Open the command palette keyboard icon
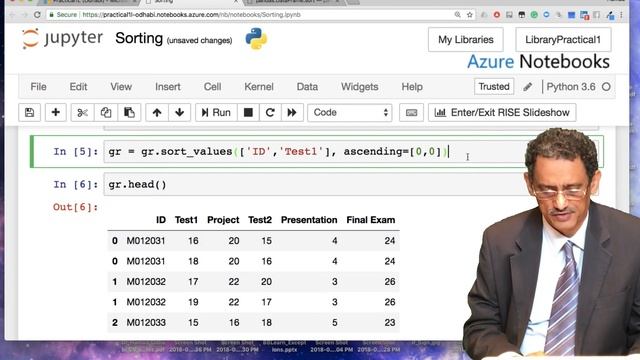640x360 pixels. (411, 112)
